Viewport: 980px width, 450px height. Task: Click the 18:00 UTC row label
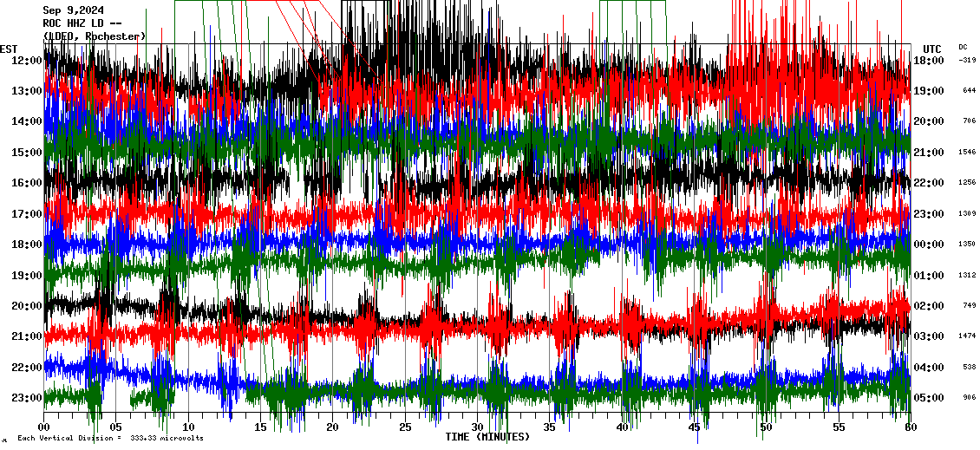click(930, 60)
